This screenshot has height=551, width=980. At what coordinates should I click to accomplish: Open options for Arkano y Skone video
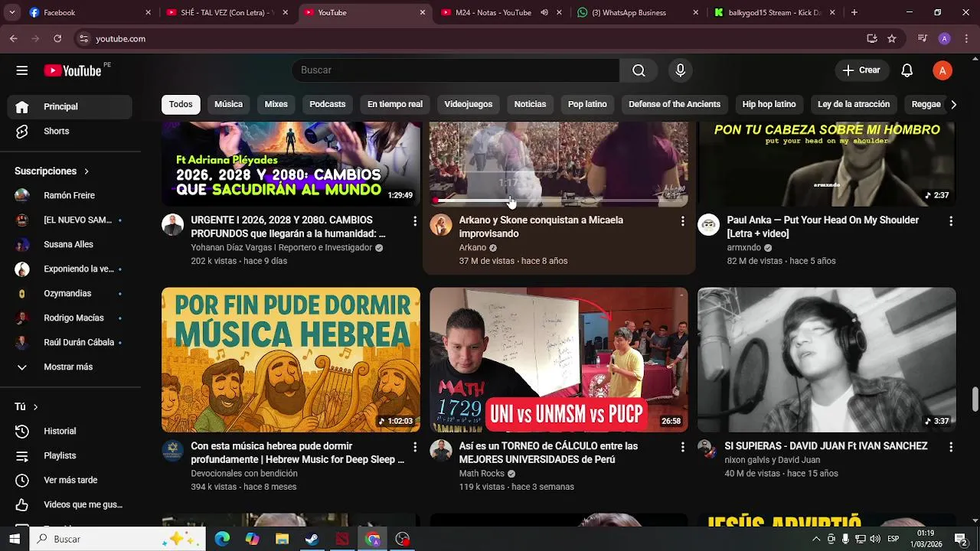click(682, 221)
